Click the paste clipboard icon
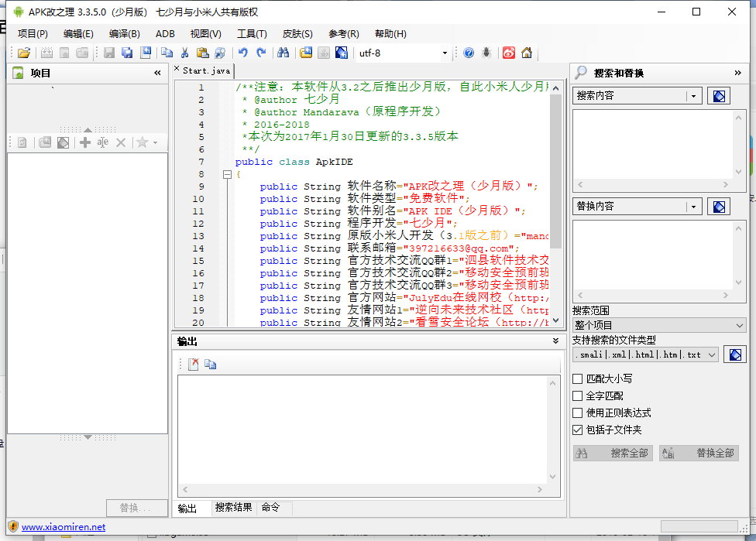This screenshot has height=541, width=756. tap(202, 53)
